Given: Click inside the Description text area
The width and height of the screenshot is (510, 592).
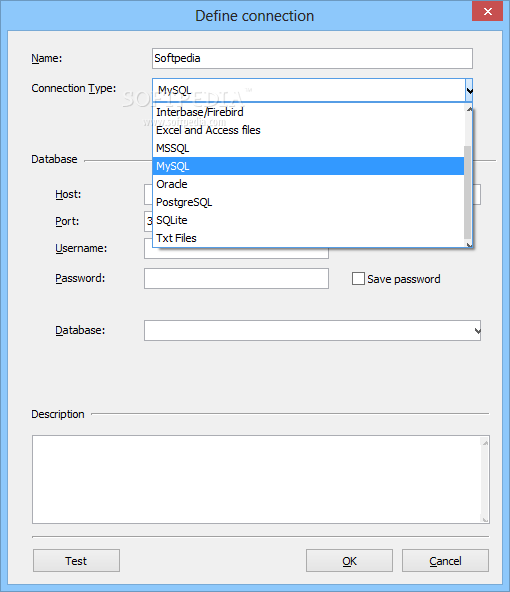Looking at the screenshot, I should (257, 479).
